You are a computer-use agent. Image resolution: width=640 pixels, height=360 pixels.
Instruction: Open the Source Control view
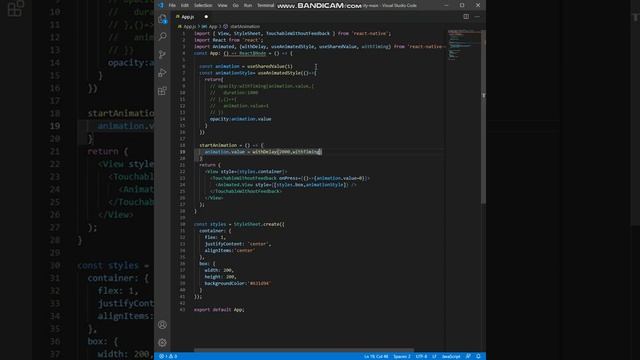coord(162,54)
